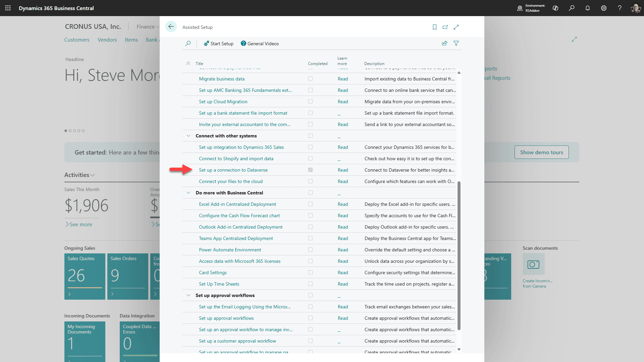
Task: Toggle Completed checkbox for Card Settings
Action: [310, 273]
